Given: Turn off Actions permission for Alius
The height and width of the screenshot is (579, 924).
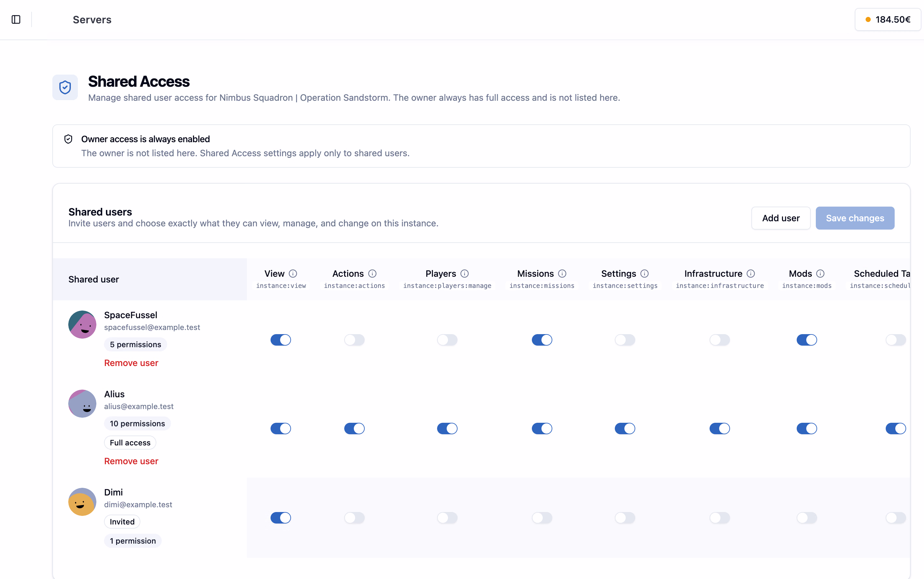Looking at the screenshot, I should 354,429.
